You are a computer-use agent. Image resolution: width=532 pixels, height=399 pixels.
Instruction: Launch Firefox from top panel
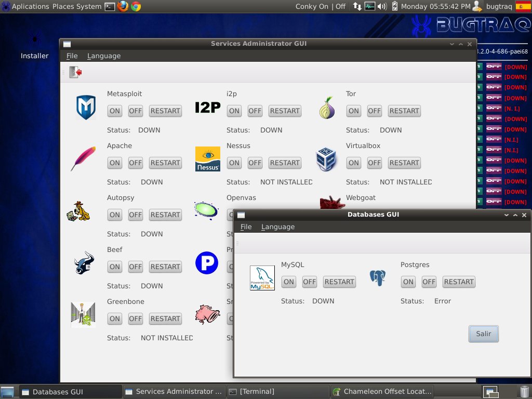click(123, 6)
